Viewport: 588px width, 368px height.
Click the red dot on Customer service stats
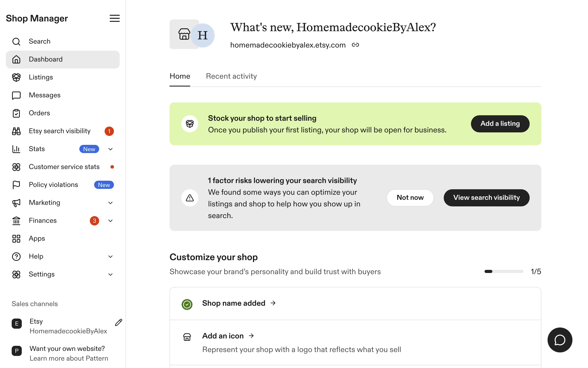point(112,167)
